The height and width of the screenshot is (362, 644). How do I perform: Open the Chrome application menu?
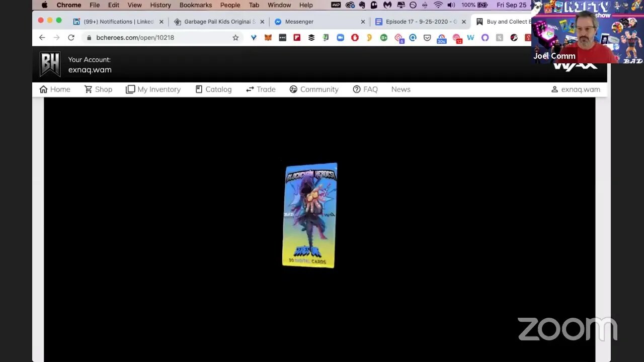coord(69,5)
